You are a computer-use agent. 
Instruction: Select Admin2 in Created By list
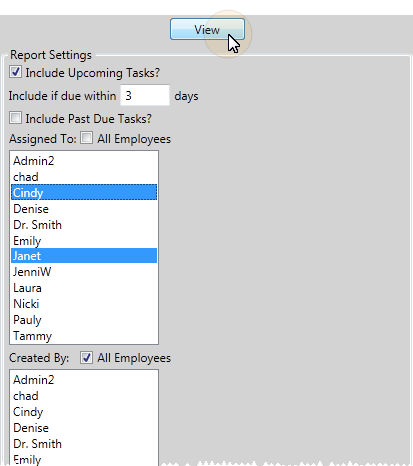pos(84,380)
